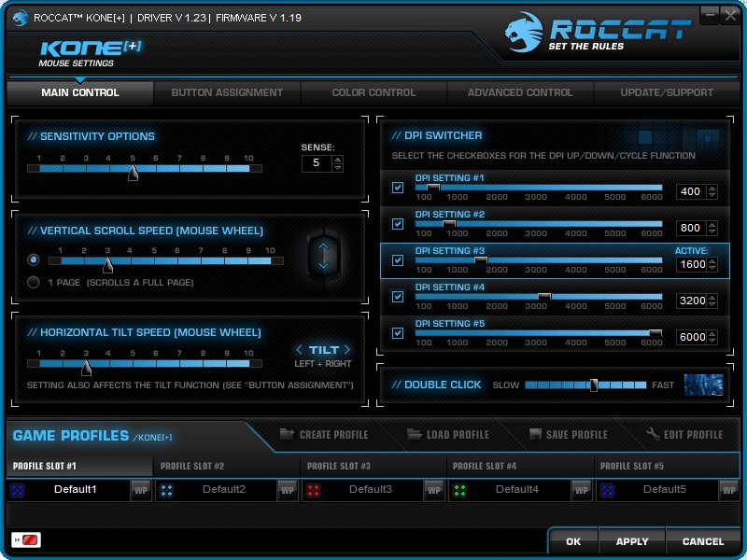
Task: Click the ROCCAT logo in the header
Action: click(x=598, y=32)
